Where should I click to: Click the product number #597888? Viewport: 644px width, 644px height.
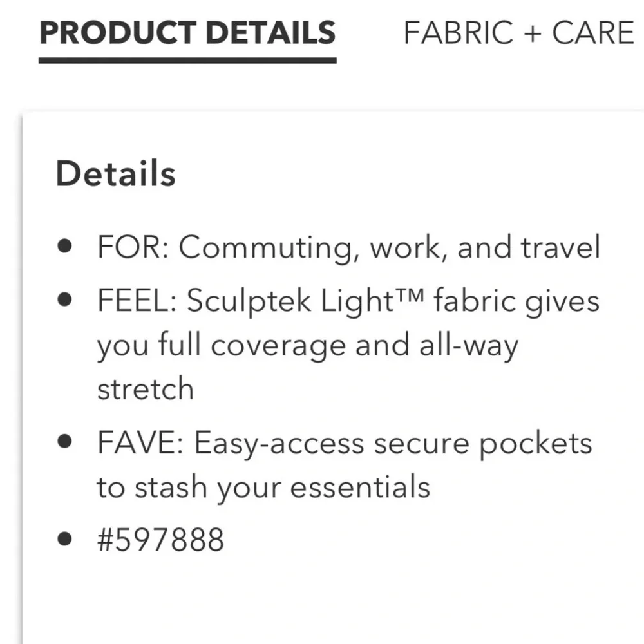point(160,539)
